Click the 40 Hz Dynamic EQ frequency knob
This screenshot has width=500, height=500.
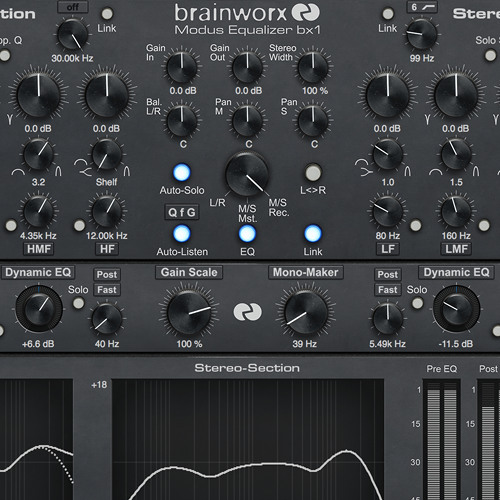(107, 319)
